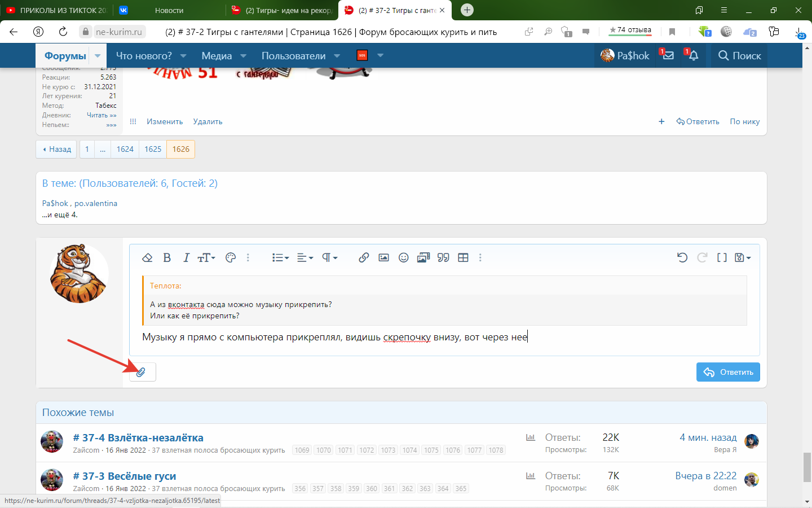Toggle italic formatting in editor
Viewport: 812px width, 508px height.
click(x=186, y=257)
